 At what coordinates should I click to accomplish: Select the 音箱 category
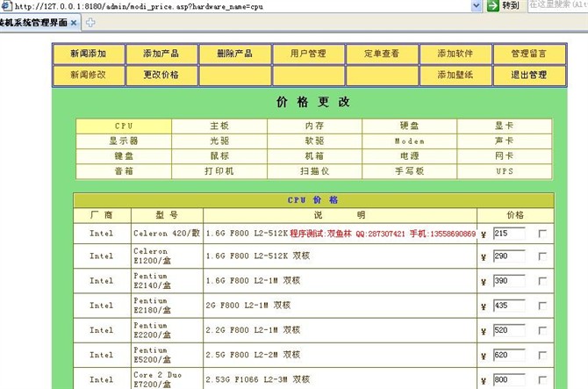124,171
